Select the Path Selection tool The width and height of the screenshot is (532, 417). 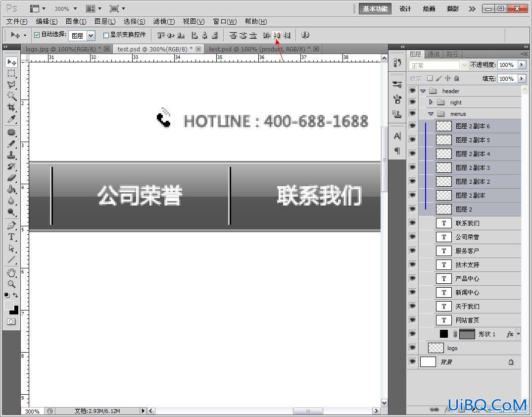pos(11,248)
